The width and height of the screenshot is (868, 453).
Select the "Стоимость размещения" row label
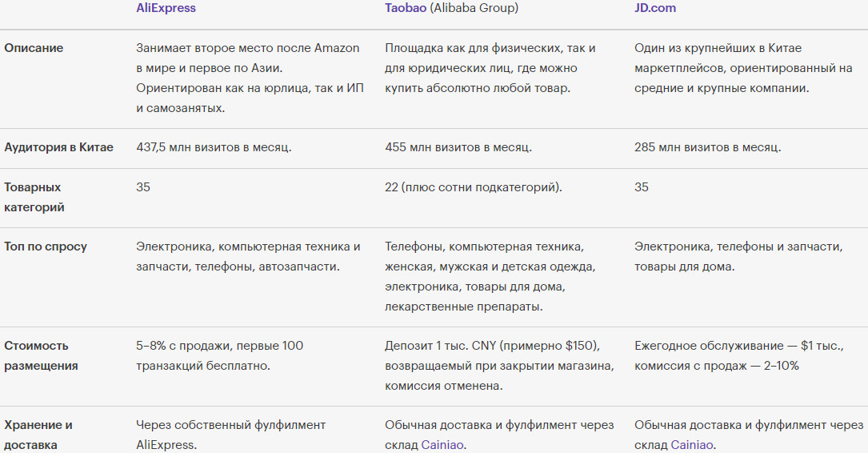pyautogui.click(x=41, y=355)
